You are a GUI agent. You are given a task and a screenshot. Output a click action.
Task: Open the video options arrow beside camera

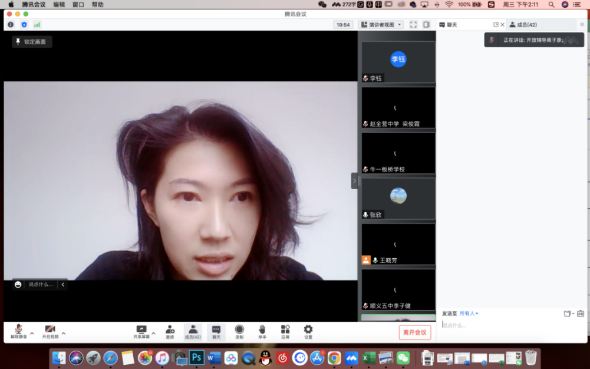[x=64, y=333]
